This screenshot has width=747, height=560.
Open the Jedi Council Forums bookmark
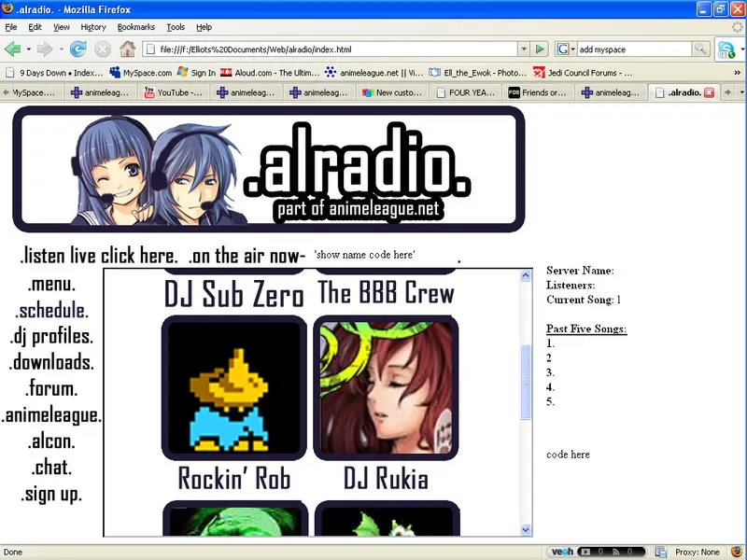click(583, 73)
